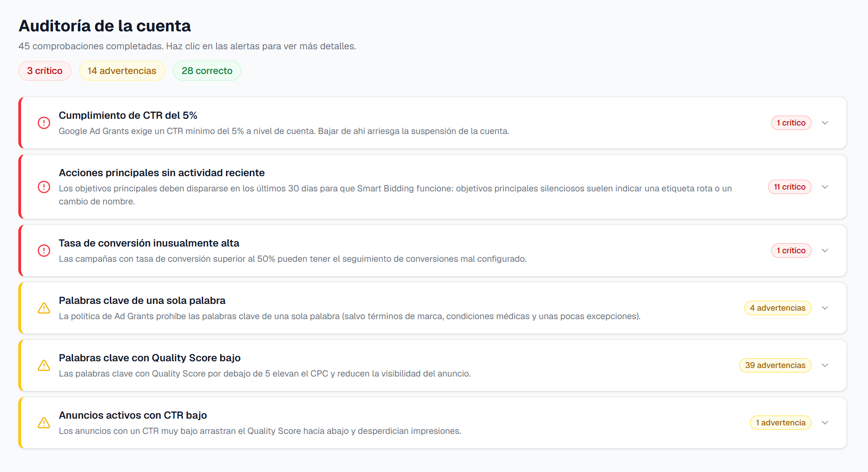
Task: Filter by the 3 crítico pill
Action: tap(45, 71)
